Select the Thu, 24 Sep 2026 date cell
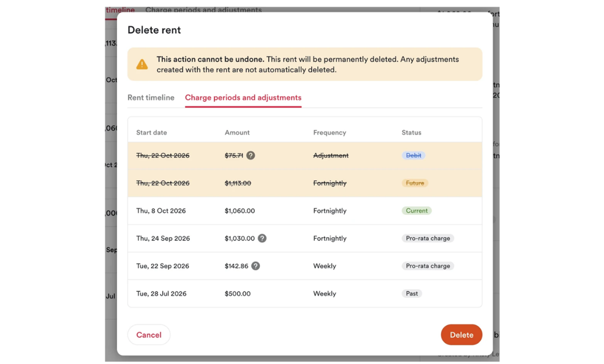Screen dimensions: 604x364 (163, 238)
